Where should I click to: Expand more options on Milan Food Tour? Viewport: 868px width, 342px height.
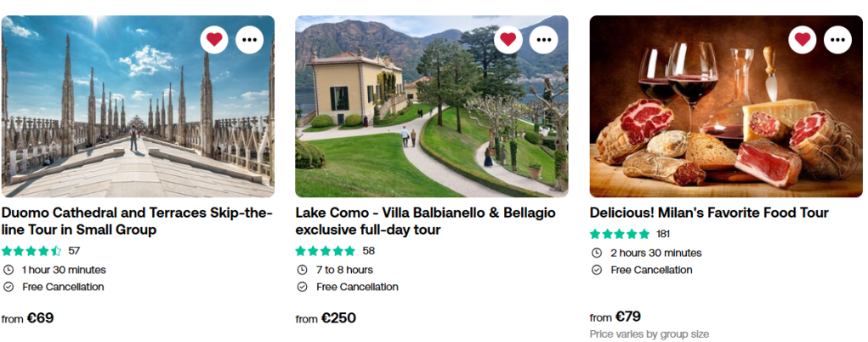click(837, 39)
